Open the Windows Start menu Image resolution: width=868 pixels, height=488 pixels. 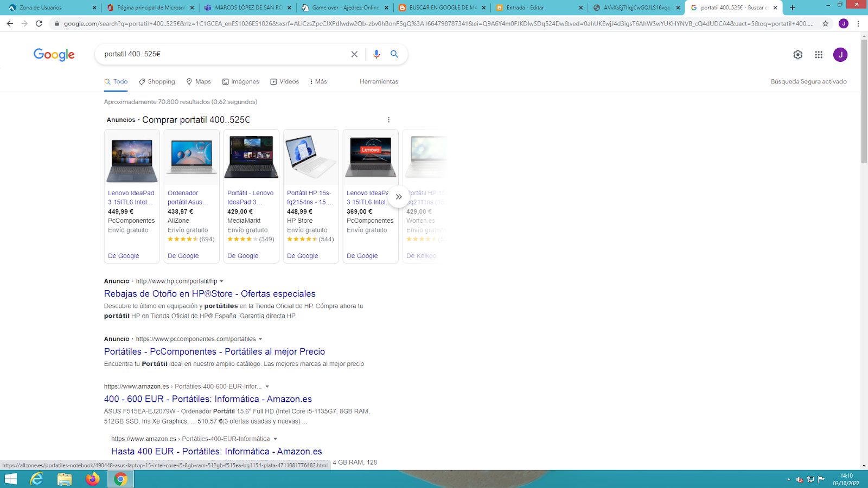click(11, 479)
